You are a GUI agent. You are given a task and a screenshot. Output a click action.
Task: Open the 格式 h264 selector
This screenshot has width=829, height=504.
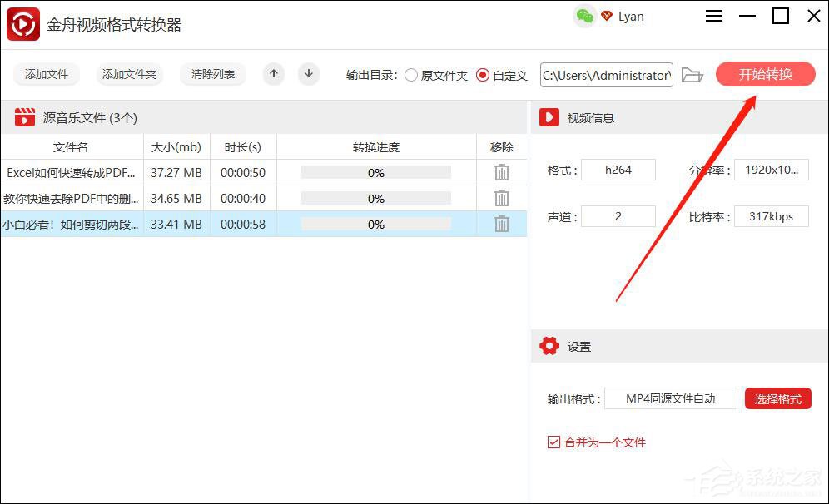pos(618,169)
